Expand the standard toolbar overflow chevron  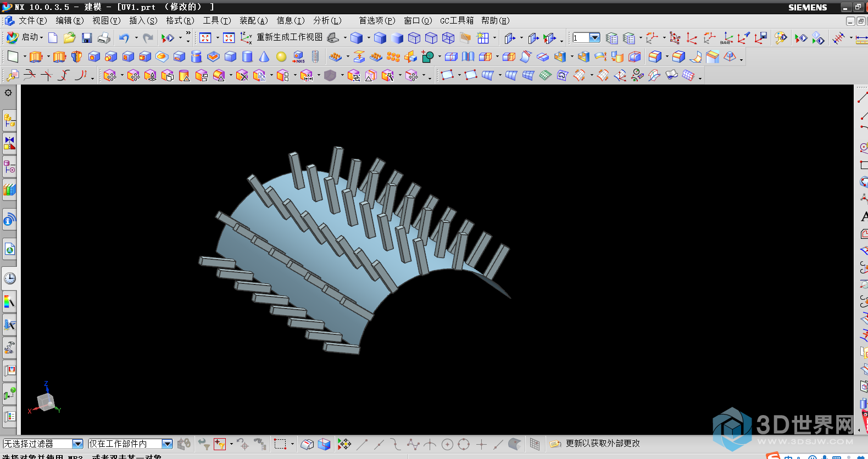pyautogui.click(x=188, y=33)
